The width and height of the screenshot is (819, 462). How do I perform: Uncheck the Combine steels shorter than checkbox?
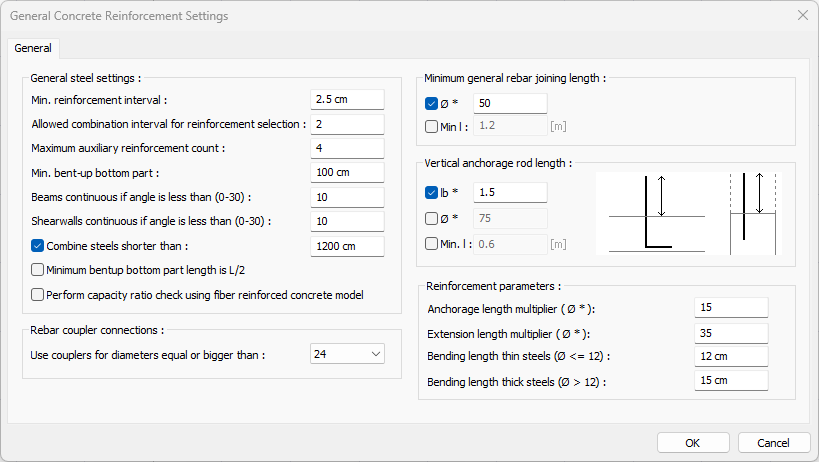(x=38, y=246)
